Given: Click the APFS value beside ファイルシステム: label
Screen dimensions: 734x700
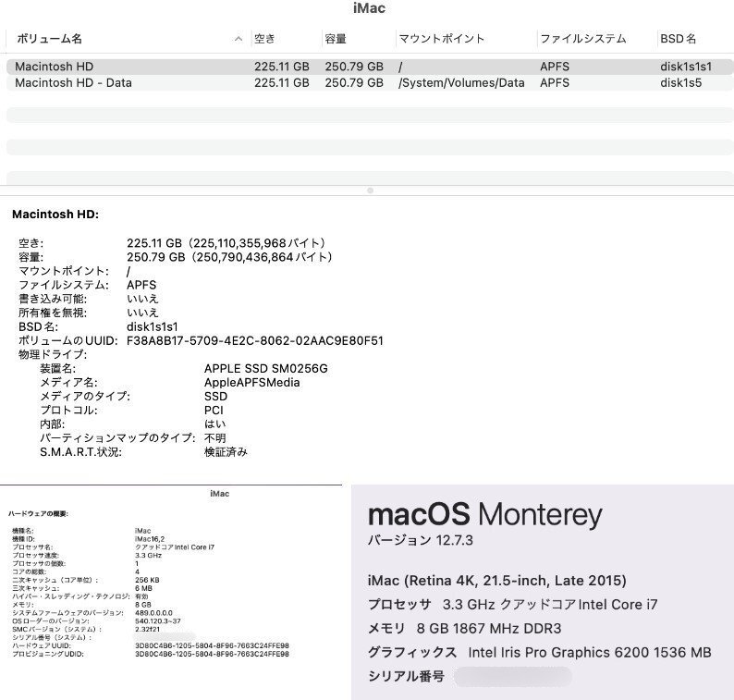Looking at the screenshot, I should click(x=141, y=285).
